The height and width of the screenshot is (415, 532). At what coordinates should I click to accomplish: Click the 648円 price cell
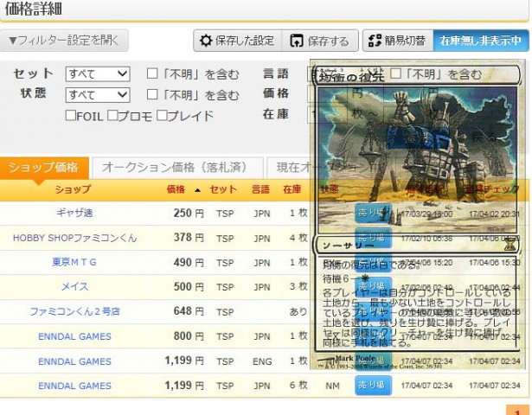[189, 311]
